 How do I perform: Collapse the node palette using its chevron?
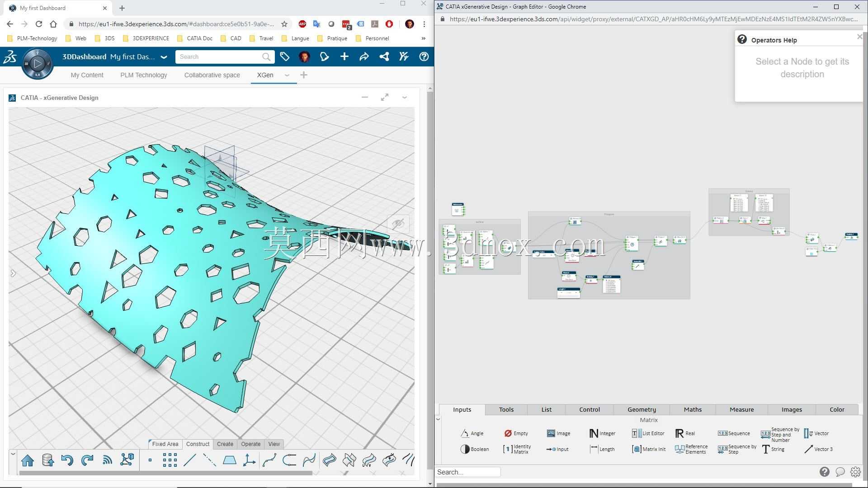(x=438, y=419)
